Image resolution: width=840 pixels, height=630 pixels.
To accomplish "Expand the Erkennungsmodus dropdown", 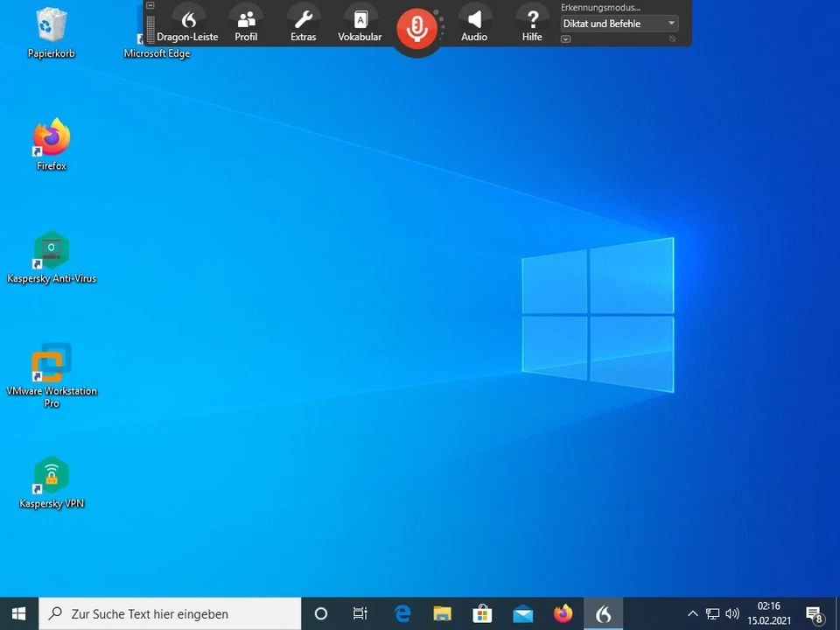I will tap(619, 24).
